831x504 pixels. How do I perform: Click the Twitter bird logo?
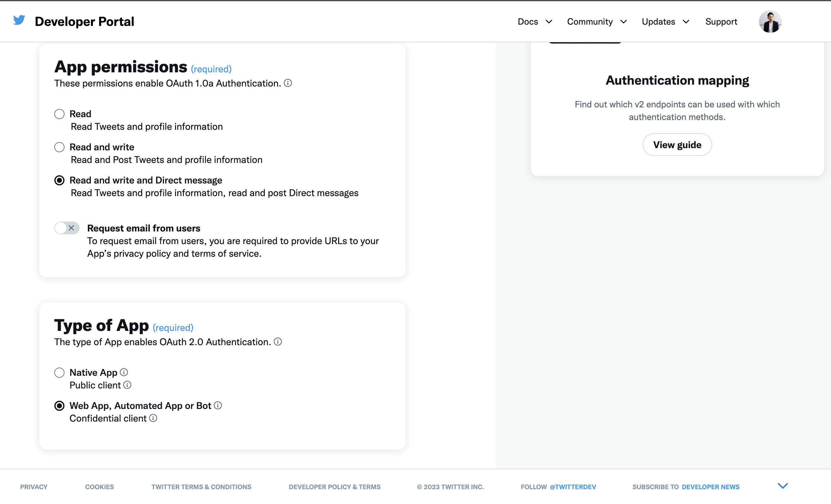19,20
